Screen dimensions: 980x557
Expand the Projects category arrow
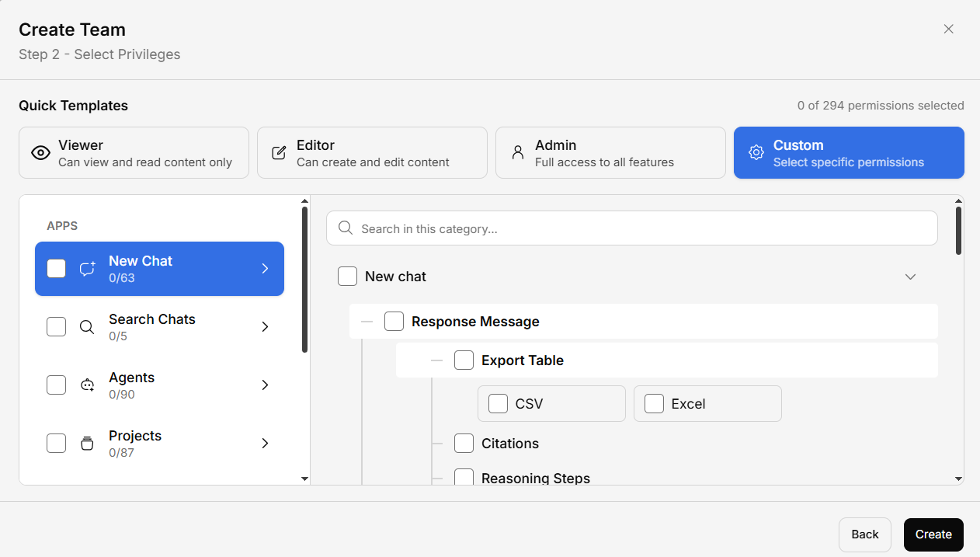265,444
